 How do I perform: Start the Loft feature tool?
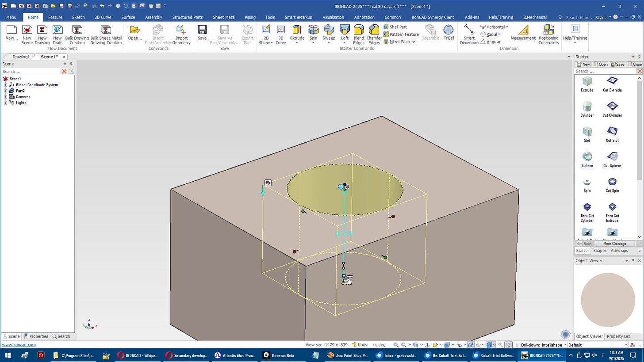(x=345, y=34)
